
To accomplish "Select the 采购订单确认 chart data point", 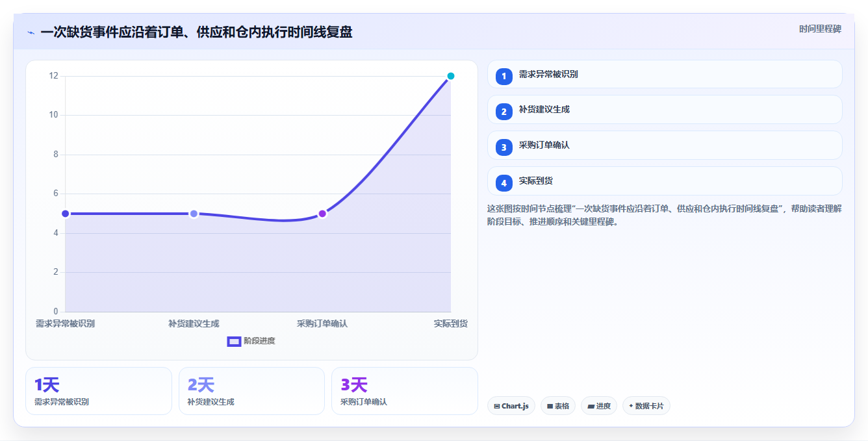I will coord(322,214).
